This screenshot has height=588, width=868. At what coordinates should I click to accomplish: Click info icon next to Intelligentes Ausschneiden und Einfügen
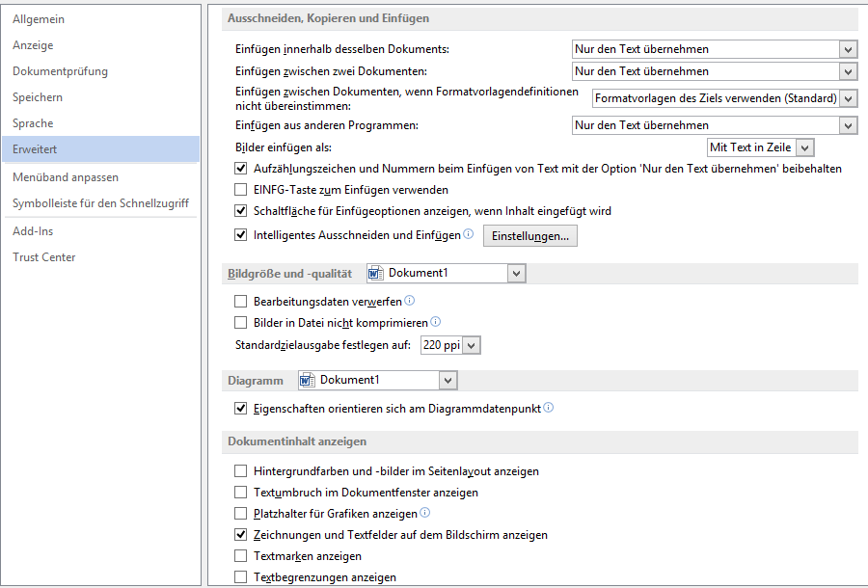click(469, 234)
